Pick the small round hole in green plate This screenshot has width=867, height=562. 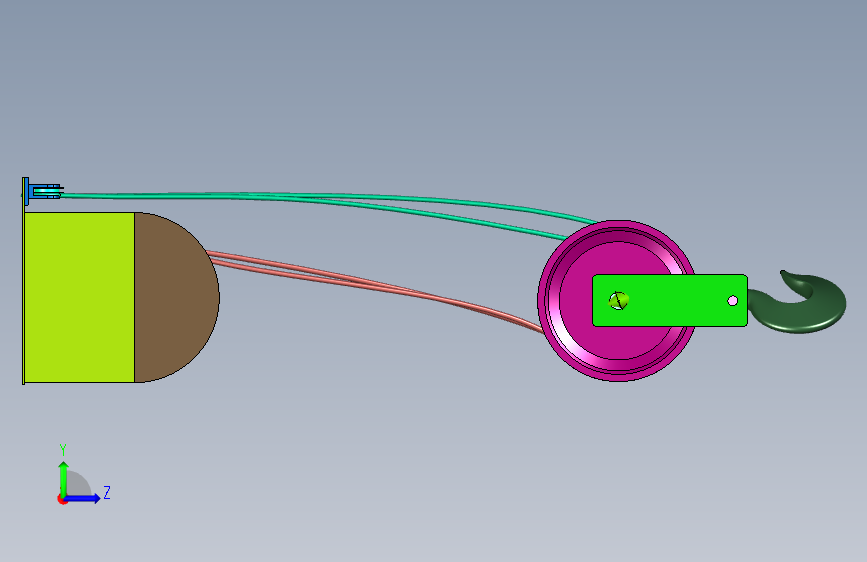coord(733,300)
